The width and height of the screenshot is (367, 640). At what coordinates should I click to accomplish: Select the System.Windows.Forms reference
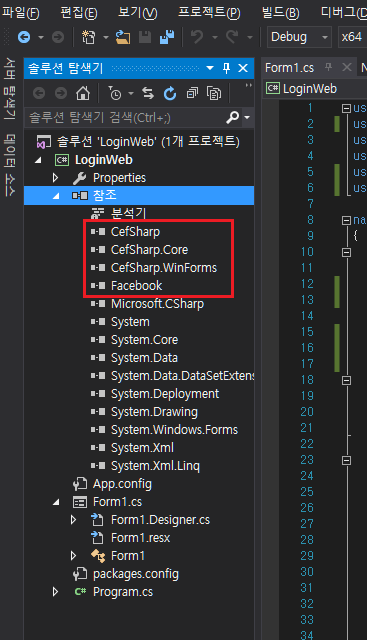[x=164, y=430]
